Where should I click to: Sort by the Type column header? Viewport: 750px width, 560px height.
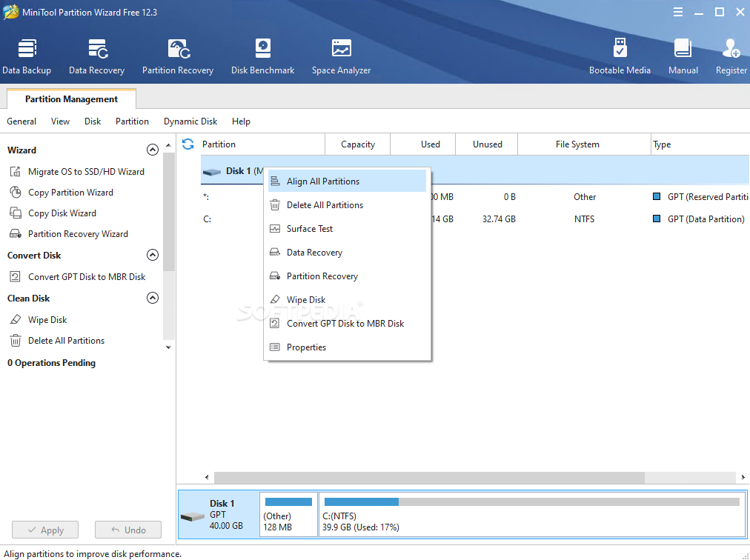(700, 144)
